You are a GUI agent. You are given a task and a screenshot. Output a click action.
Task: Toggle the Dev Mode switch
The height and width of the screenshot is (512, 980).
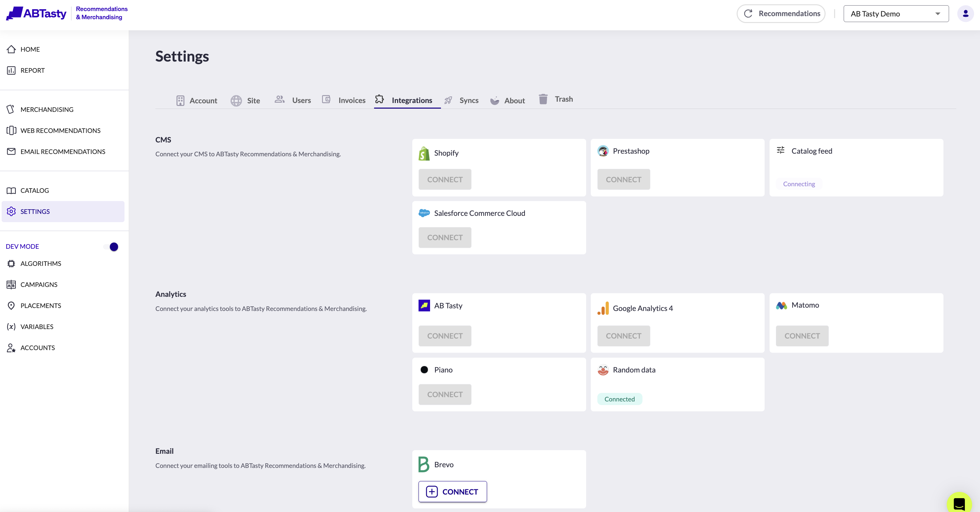111,247
